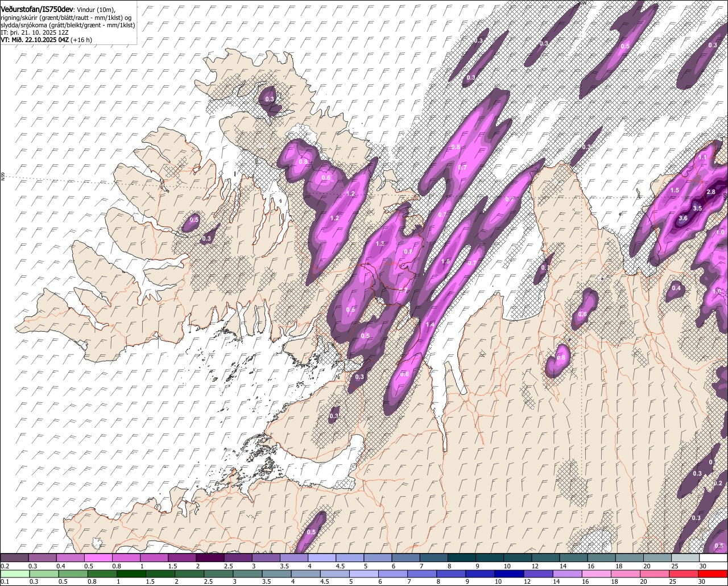Click the top legend swatch labeled 14
The height and width of the screenshot is (586, 728).
pos(573,558)
